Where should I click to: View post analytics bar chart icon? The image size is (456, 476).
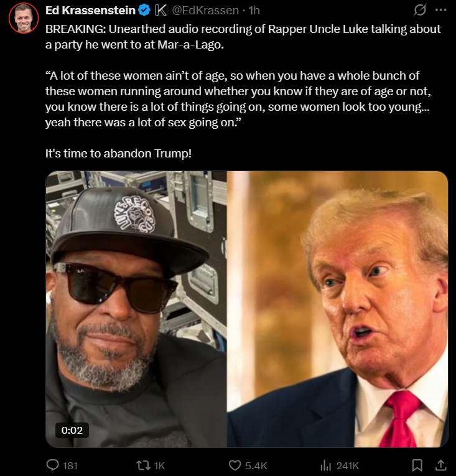coord(326,465)
